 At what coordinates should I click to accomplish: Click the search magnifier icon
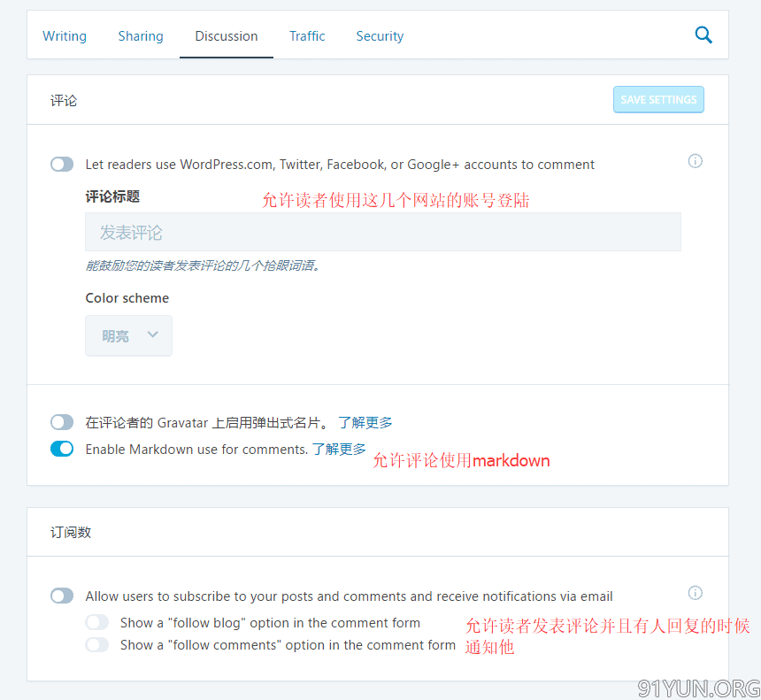tap(703, 35)
